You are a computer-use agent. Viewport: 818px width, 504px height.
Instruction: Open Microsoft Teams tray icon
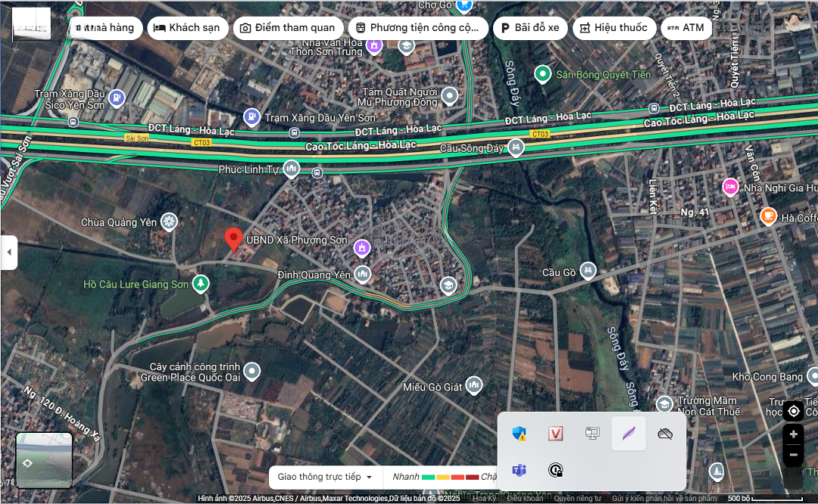(x=519, y=470)
